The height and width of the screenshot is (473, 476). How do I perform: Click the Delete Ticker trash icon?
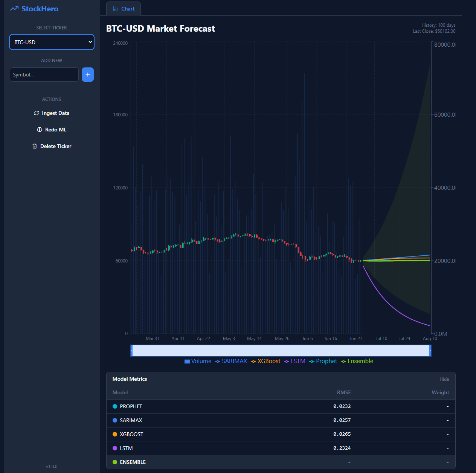tap(35, 146)
